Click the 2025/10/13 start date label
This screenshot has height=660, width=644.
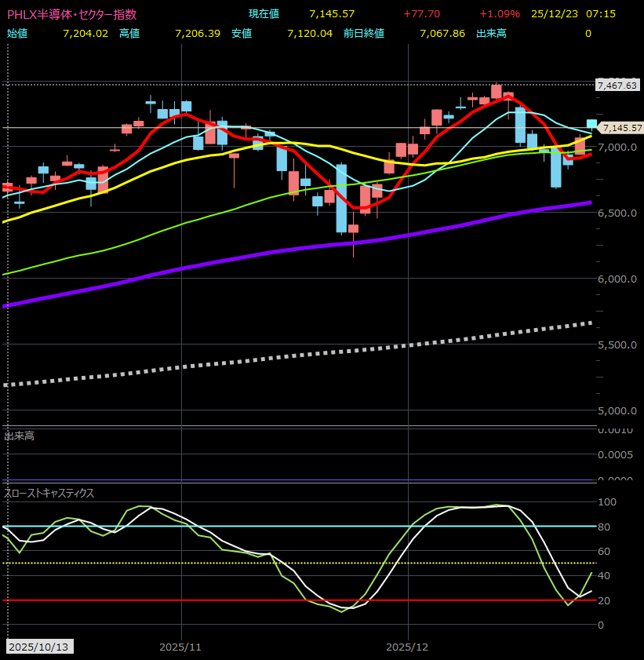click(38, 647)
